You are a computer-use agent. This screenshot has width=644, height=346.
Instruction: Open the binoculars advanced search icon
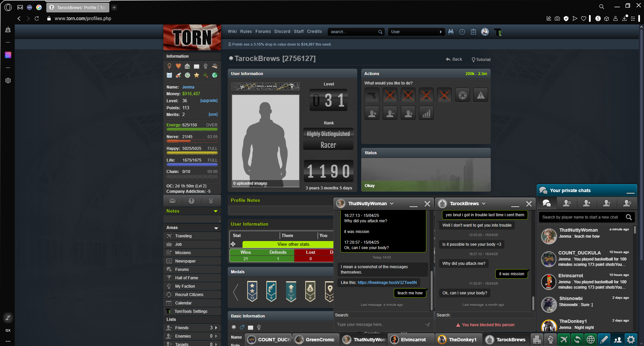[451, 32]
